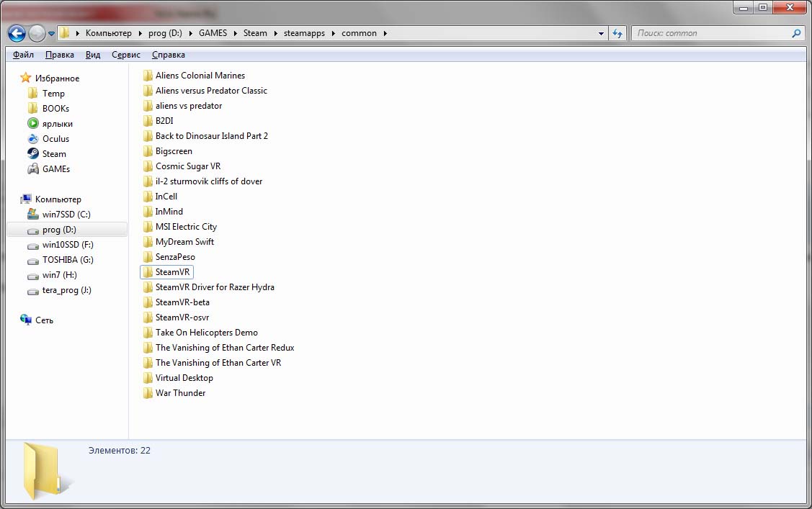Select the SteamVR folder

pos(166,272)
